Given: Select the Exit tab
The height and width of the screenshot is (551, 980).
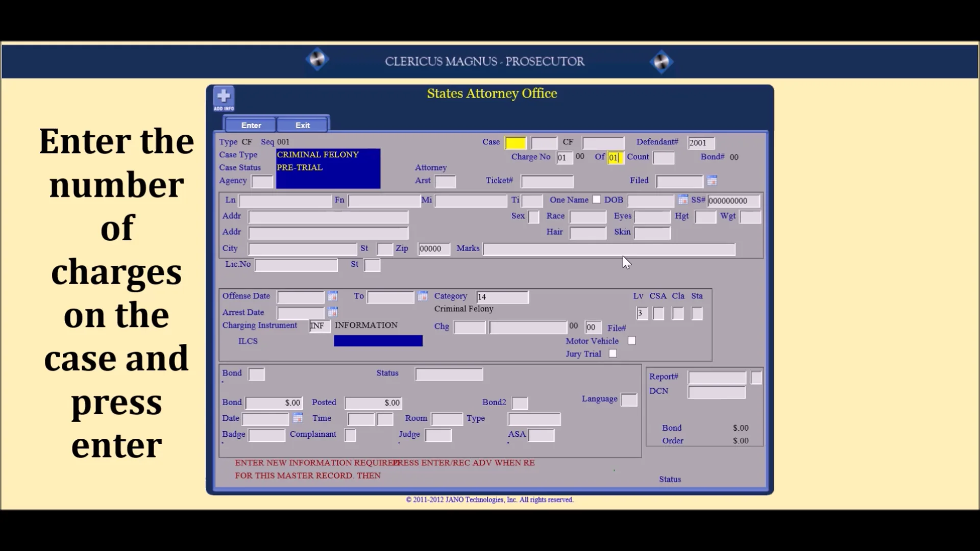Looking at the screenshot, I should (x=302, y=125).
